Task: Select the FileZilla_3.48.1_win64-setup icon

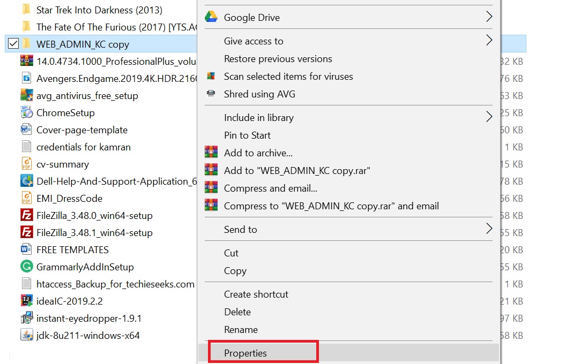Action: click(x=26, y=232)
